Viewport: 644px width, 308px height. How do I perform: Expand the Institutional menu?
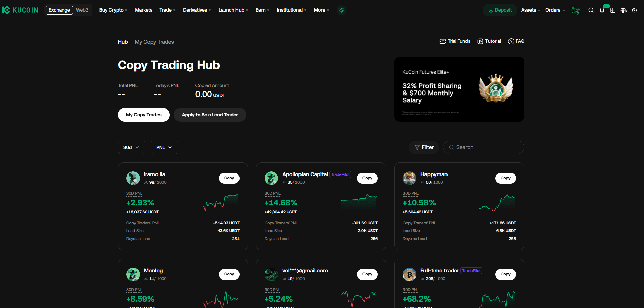point(291,10)
